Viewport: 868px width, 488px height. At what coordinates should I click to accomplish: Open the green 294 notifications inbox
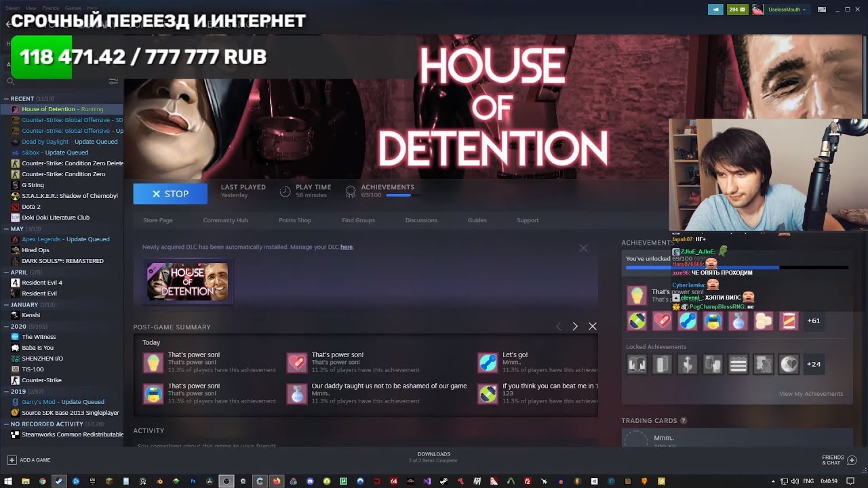point(737,9)
